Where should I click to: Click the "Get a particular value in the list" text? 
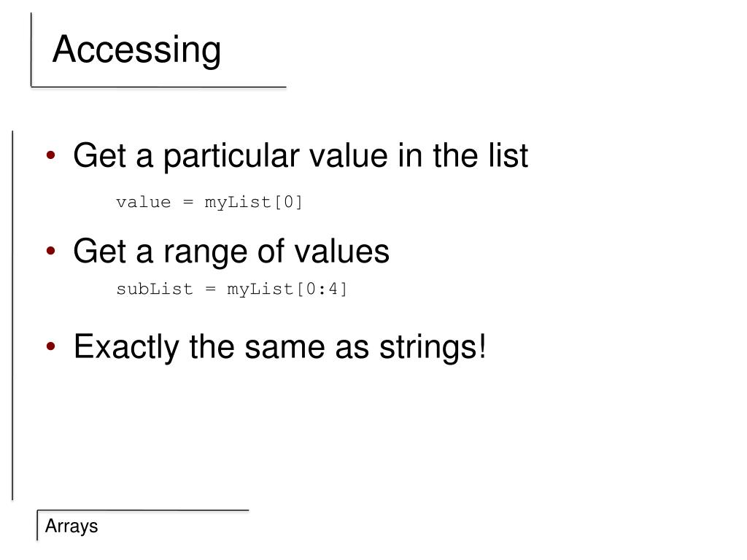coord(300,156)
